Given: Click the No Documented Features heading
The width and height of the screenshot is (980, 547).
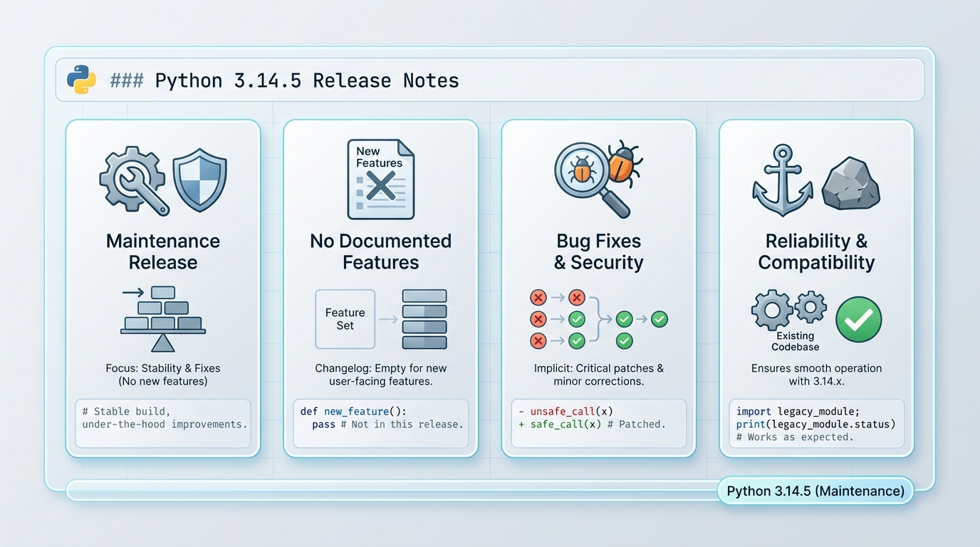Looking at the screenshot, I should pyautogui.click(x=380, y=251).
